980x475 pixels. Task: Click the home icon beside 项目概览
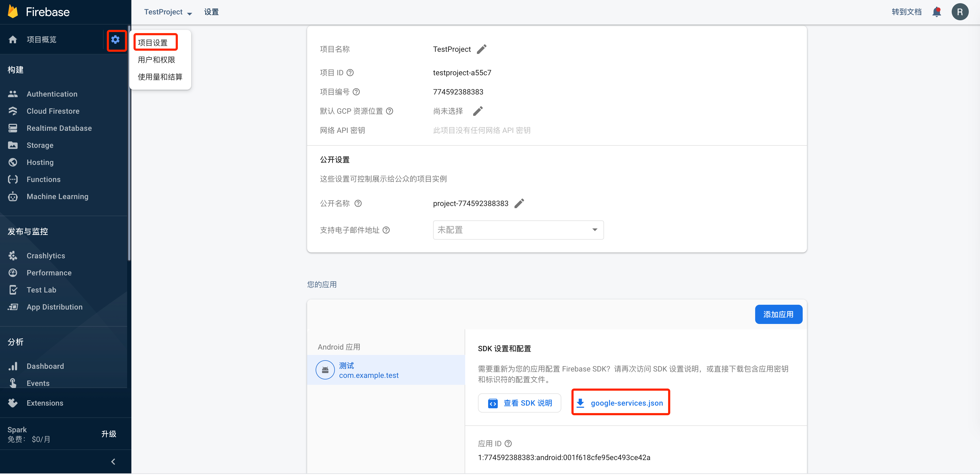[x=13, y=39]
